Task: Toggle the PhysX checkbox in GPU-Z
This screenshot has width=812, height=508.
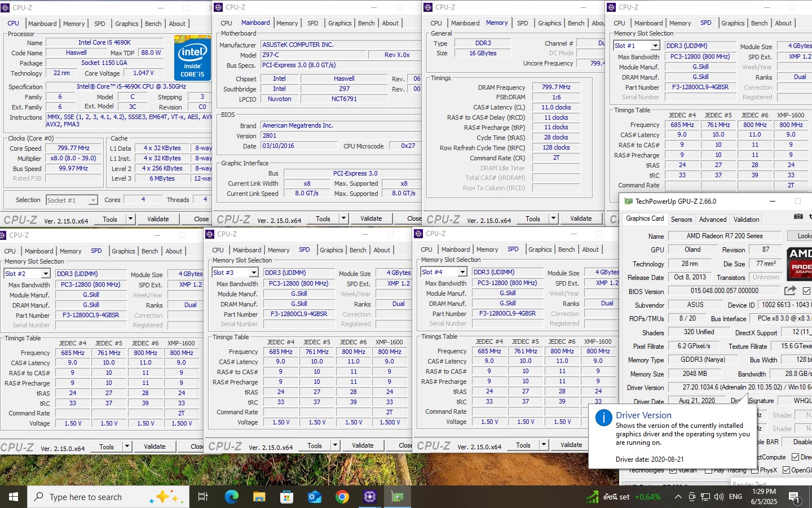Action: [754, 470]
